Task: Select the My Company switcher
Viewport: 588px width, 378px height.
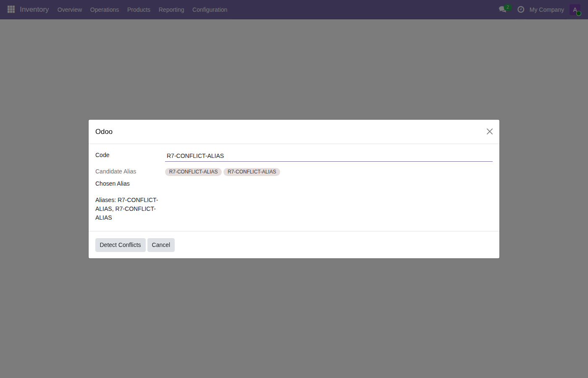Action: pyautogui.click(x=547, y=10)
